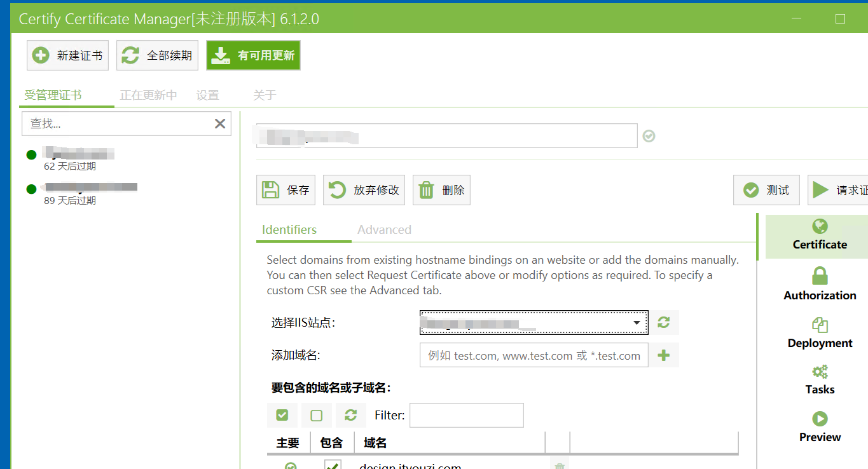Click refresh domains icon beside Filter
The image size is (868, 469).
(351, 415)
